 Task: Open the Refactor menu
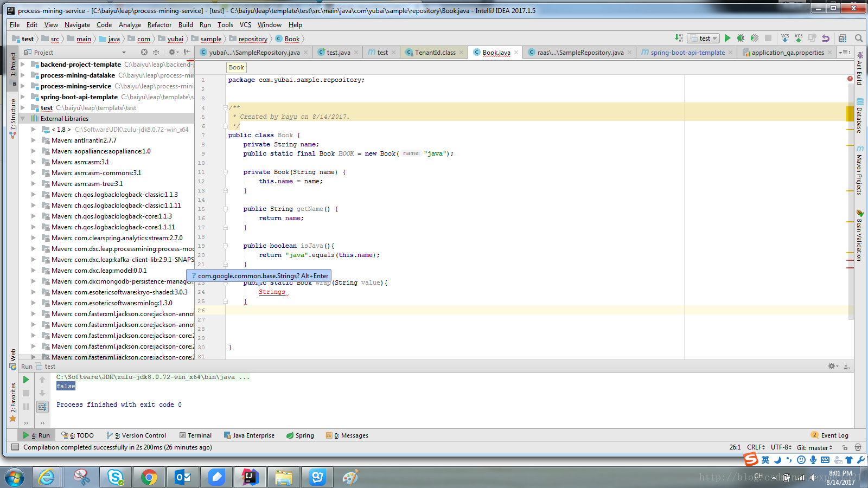[159, 25]
